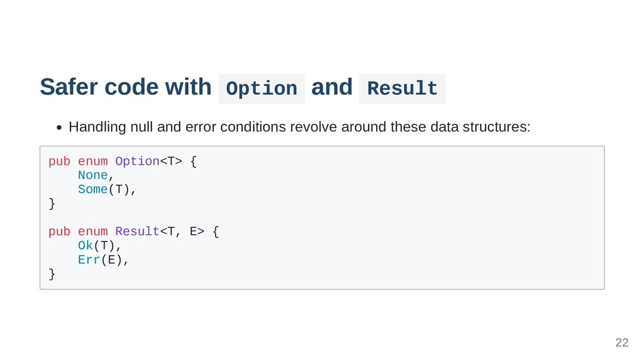This screenshot has height=362, width=644.
Task: Select the 'Result' code label in heading
Action: click(402, 89)
